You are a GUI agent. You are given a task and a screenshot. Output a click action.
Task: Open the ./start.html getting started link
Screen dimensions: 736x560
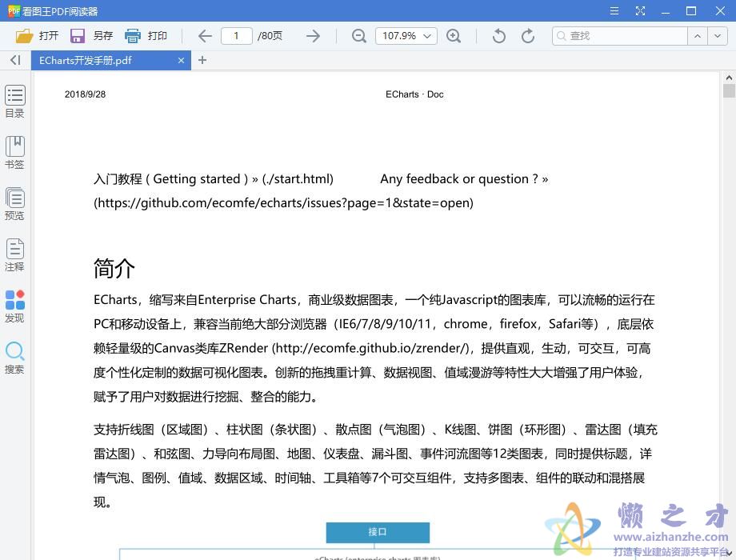[x=298, y=179]
